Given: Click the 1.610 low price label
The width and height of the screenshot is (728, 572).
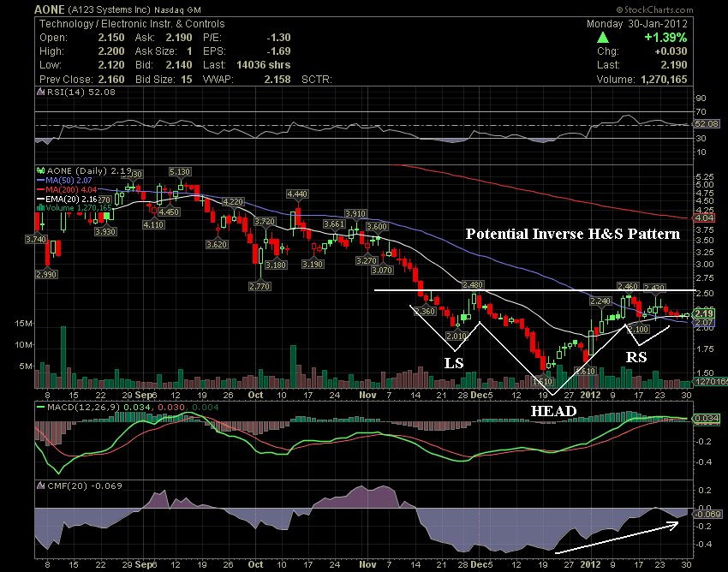Looking at the screenshot, I should 584,371.
